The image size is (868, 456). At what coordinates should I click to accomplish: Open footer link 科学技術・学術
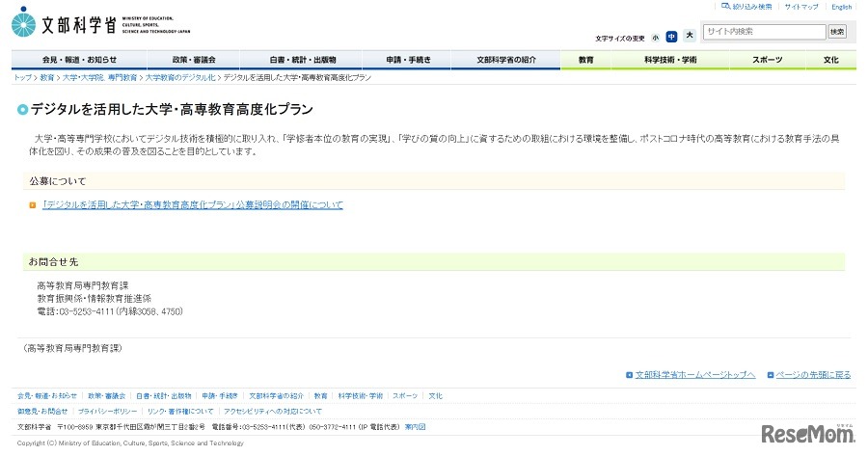[361, 395]
